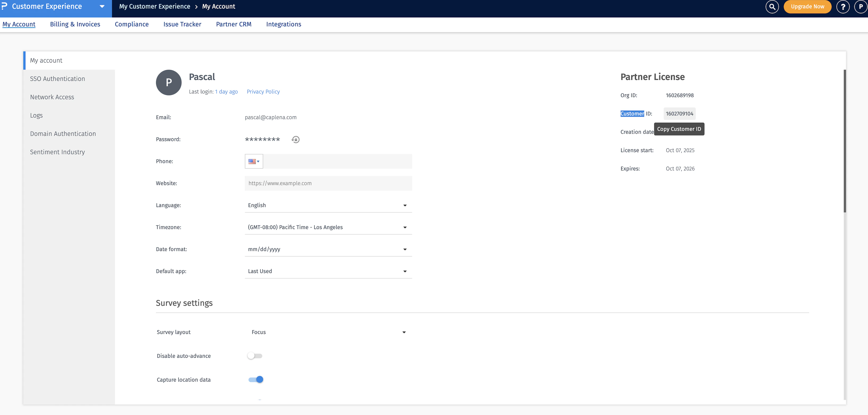Click the Expires date Oct 07, 2026
This screenshot has height=415, width=868.
tap(680, 169)
